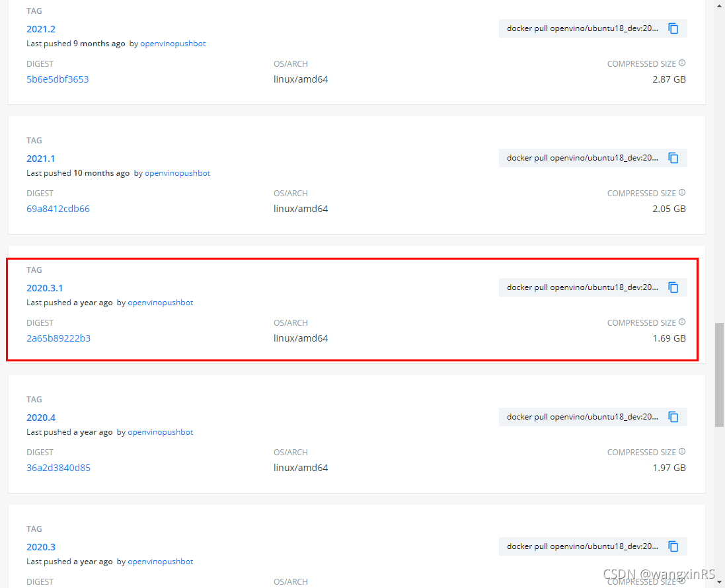View digest 5b6e5dbf3653 for tag 2021.2
Screen dimensions: 725x588
[x=57, y=79]
